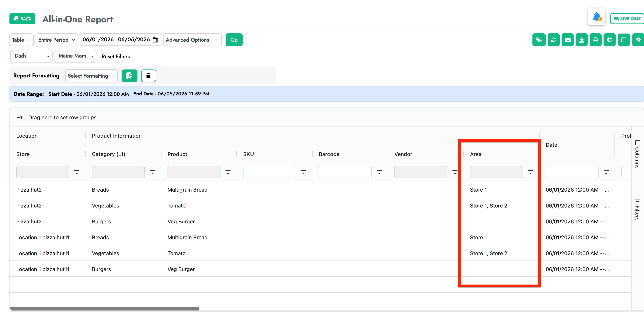This screenshot has width=644, height=312.
Task: Select Pizza hut2 in the Multigrain Bread row
Action: (29, 190)
